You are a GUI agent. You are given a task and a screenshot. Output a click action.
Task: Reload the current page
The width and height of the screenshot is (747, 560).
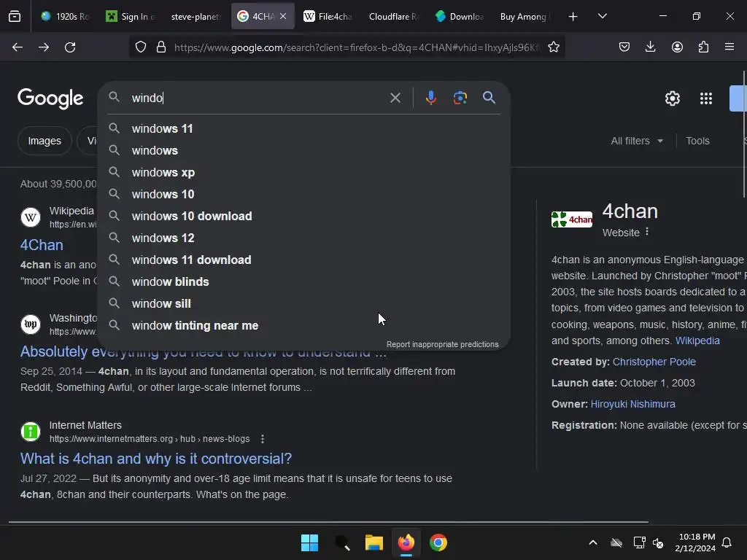(70, 47)
